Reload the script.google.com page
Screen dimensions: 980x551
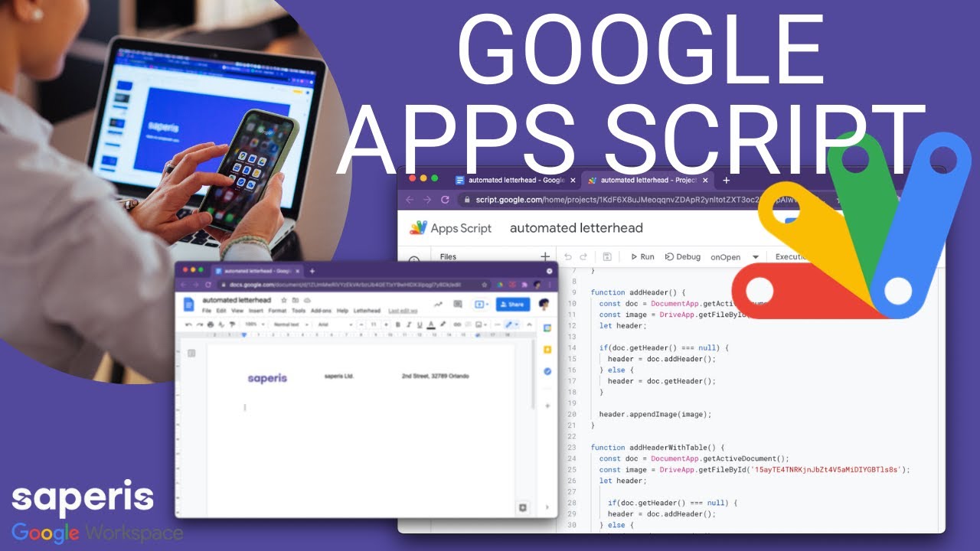click(x=446, y=200)
